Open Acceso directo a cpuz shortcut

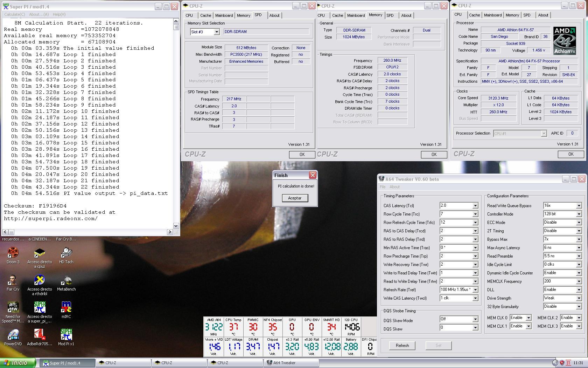click(x=40, y=253)
